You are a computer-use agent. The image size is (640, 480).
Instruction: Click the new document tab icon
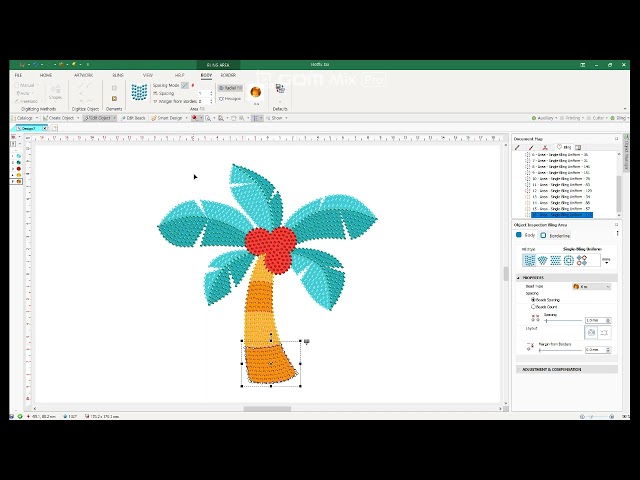pyautogui.click(x=54, y=128)
